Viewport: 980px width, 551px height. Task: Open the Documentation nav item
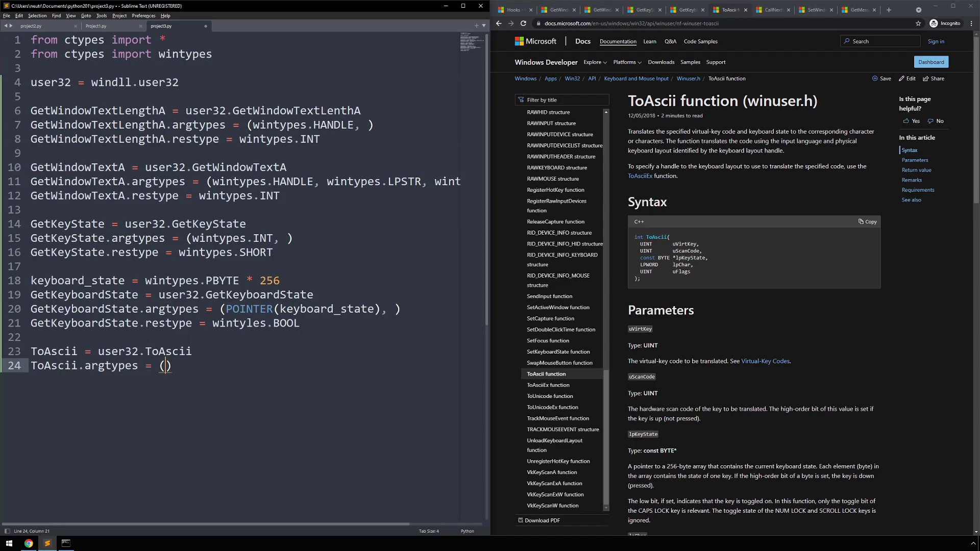(x=618, y=41)
